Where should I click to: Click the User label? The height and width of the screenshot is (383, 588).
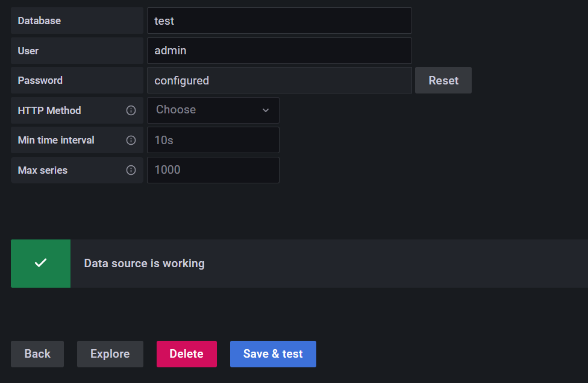(28, 51)
